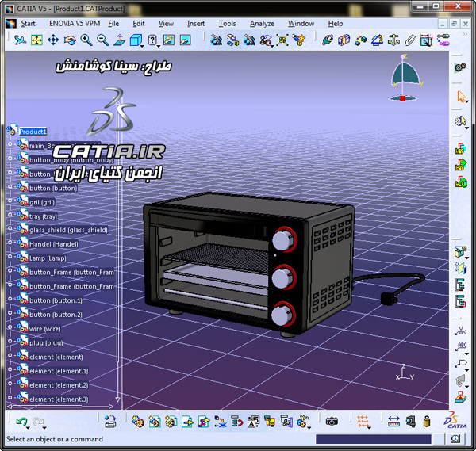This screenshot has height=451, width=476.
Task: Open the Insert menu
Action: pos(196,24)
